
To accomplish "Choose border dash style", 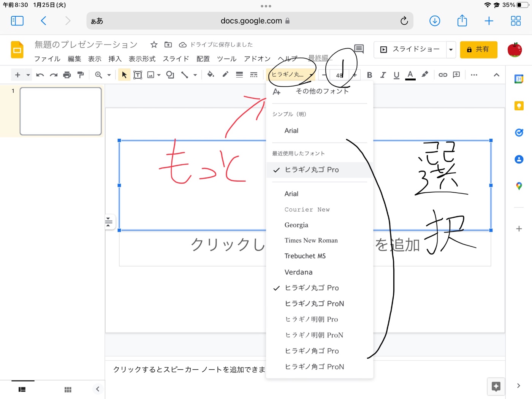I will (x=254, y=75).
